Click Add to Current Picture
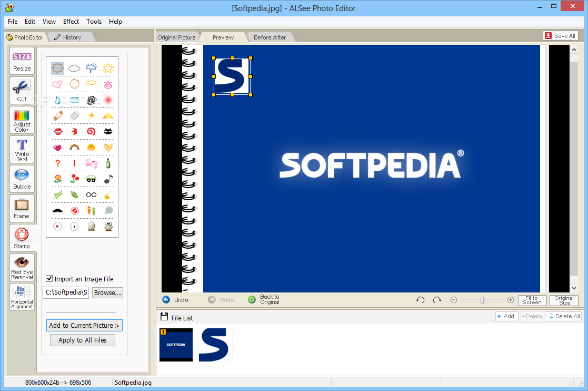Image resolution: width=588 pixels, height=391 pixels. pos(84,325)
